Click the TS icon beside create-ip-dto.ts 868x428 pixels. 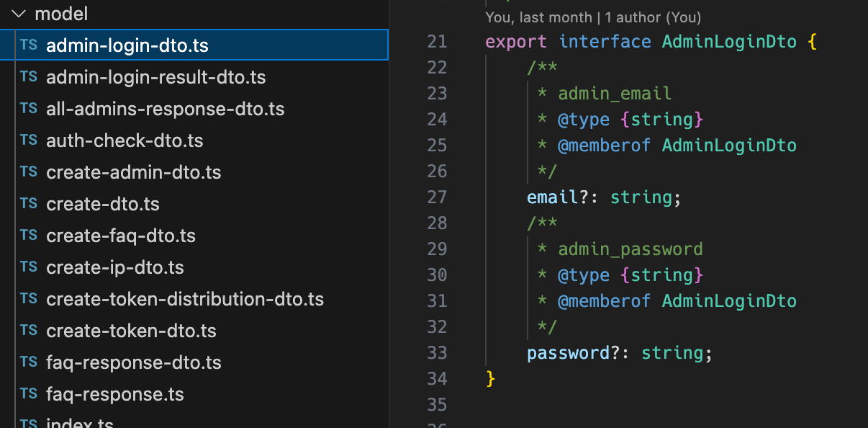pyautogui.click(x=27, y=267)
